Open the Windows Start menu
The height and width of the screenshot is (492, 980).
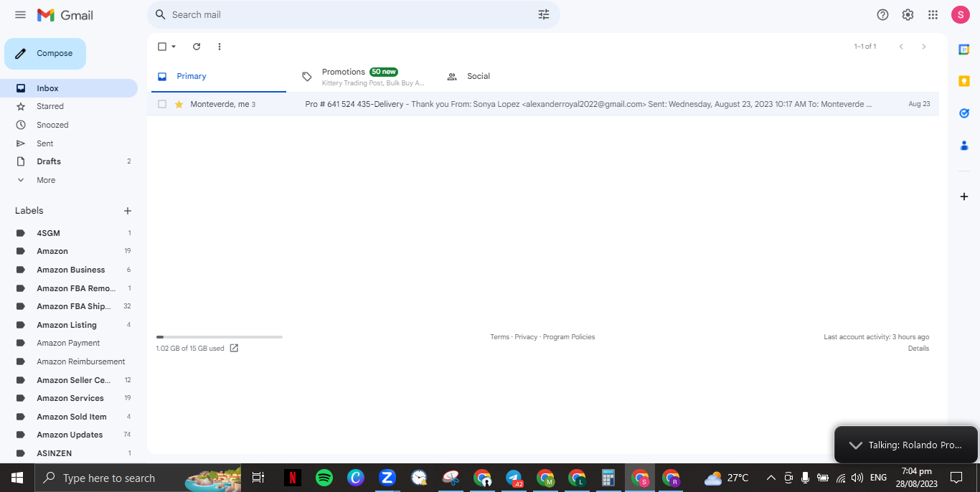point(17,478)
